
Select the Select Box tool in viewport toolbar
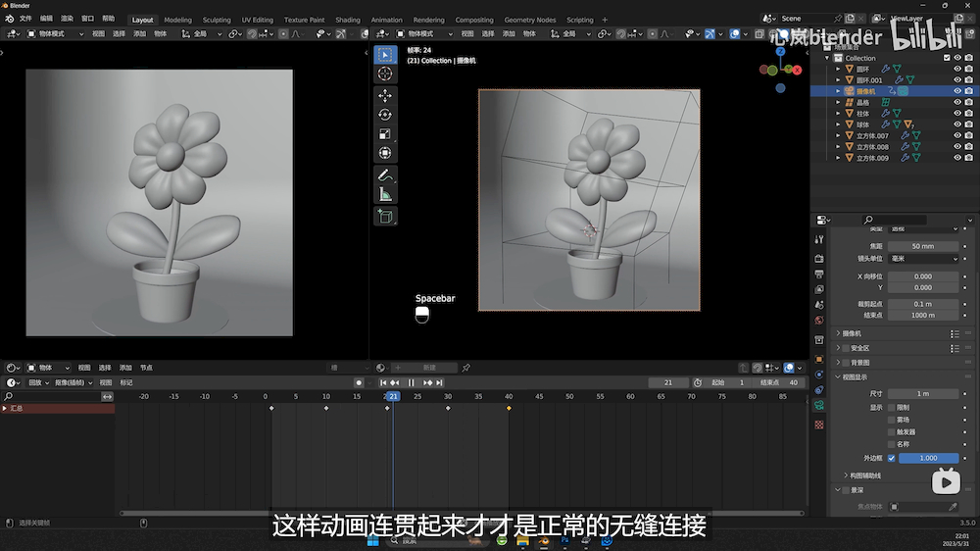(x=385, y=55)
